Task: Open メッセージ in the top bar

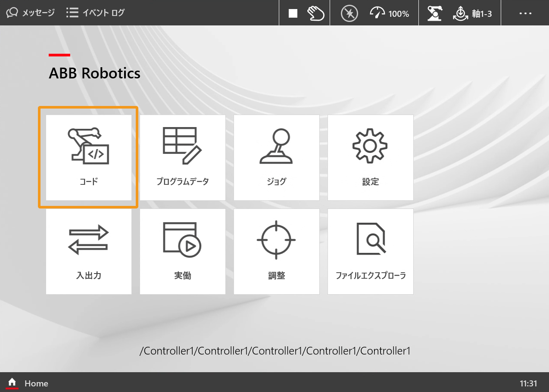Action: 30,13
